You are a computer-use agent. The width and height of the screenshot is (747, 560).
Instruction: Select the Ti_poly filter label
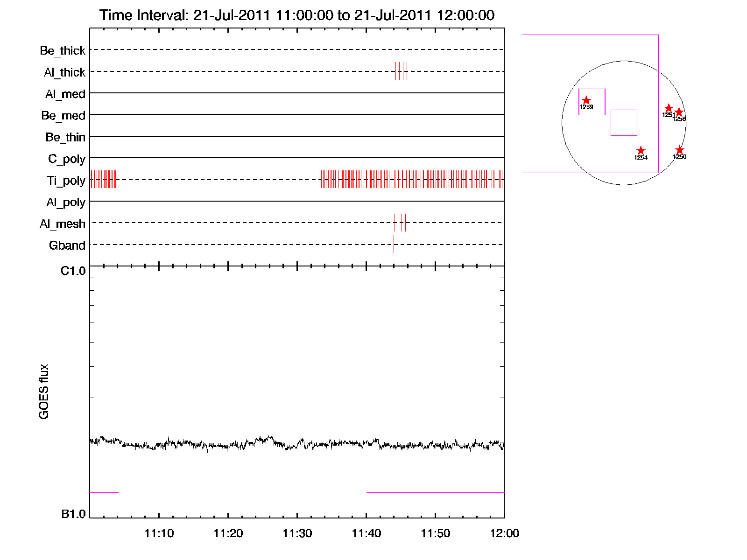(66, 181)
